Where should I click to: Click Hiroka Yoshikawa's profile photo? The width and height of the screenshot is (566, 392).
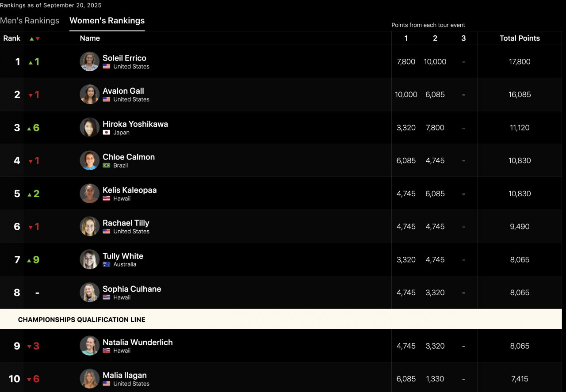(x=89, y=127)
